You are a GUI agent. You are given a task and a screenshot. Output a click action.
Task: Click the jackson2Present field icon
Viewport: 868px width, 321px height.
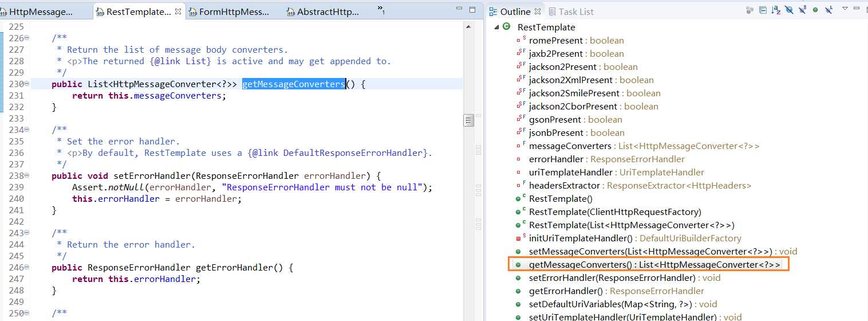click(x=520, y=66)
